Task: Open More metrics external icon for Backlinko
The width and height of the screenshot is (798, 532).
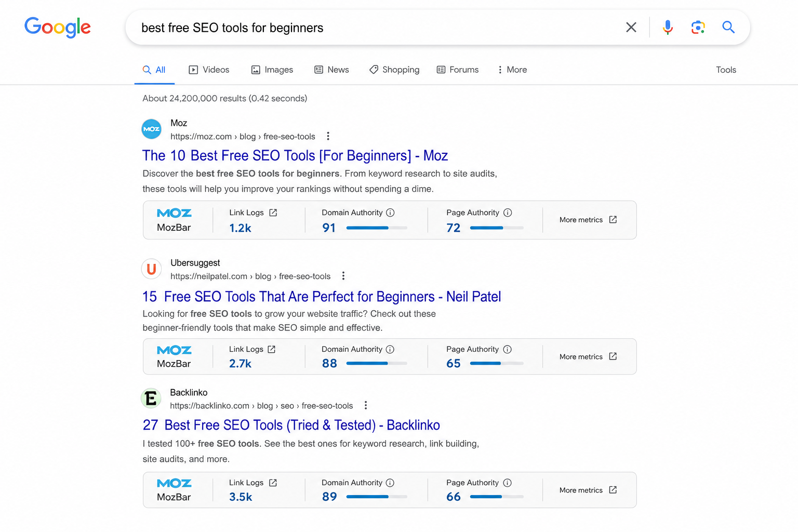Action: [x=613, y=490]
